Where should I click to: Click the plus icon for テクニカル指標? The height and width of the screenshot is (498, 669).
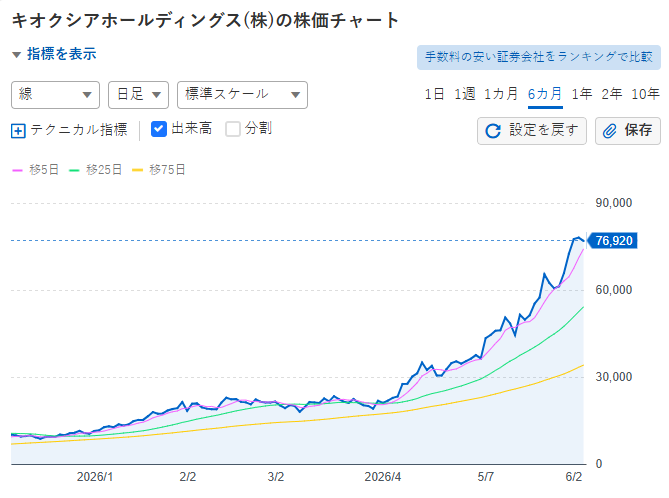pos(18,131)
